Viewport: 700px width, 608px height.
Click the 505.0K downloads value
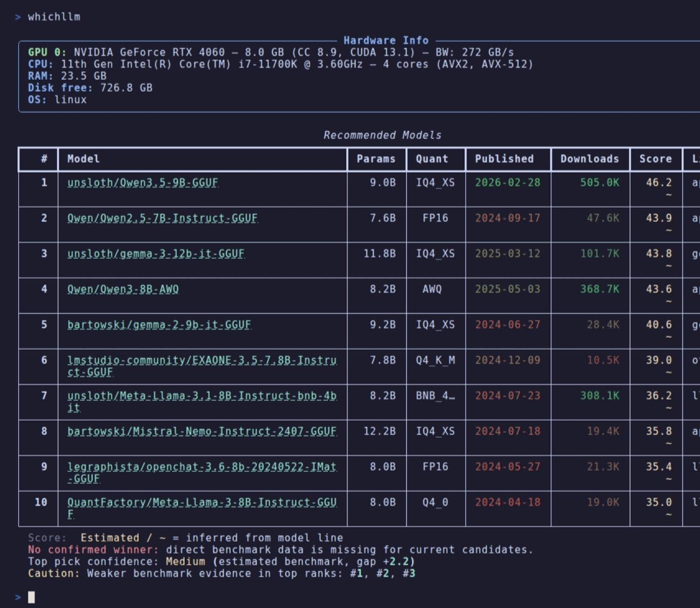point(600,182)
